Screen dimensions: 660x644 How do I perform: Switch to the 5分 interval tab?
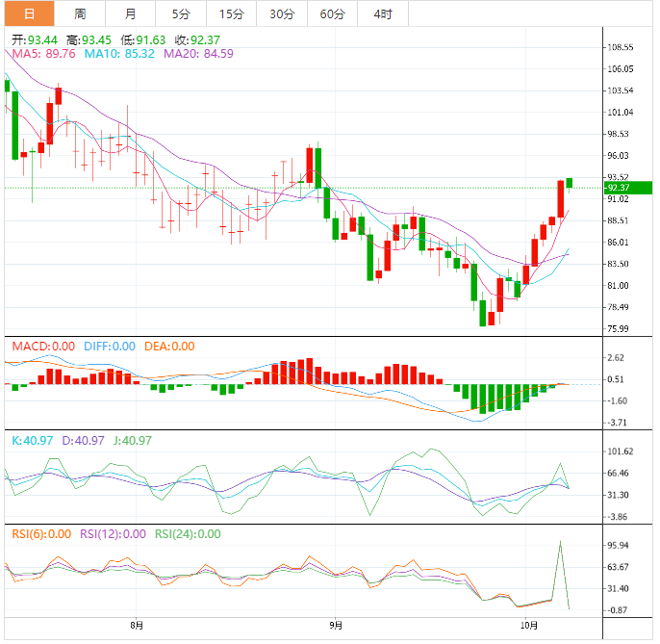pyautogui.click(x=181, y=13)
